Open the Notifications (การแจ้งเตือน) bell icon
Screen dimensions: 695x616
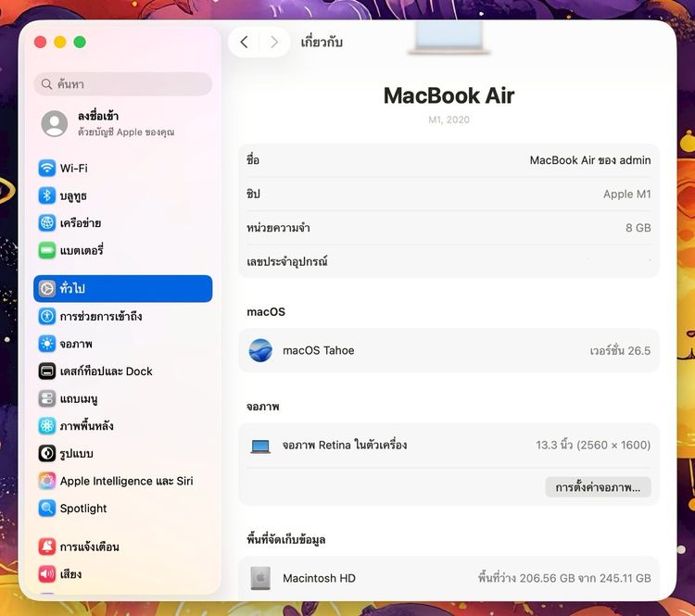tap(46, 547)
